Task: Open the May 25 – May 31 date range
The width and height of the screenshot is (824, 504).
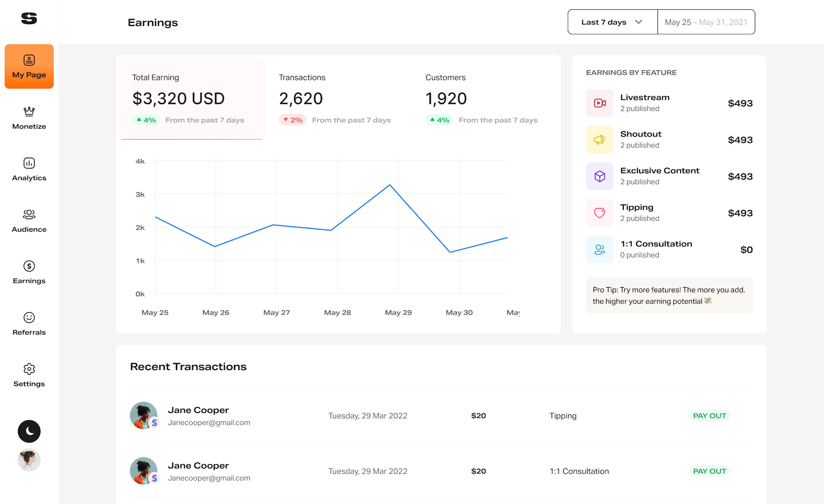Action: (x=706, y=22)
